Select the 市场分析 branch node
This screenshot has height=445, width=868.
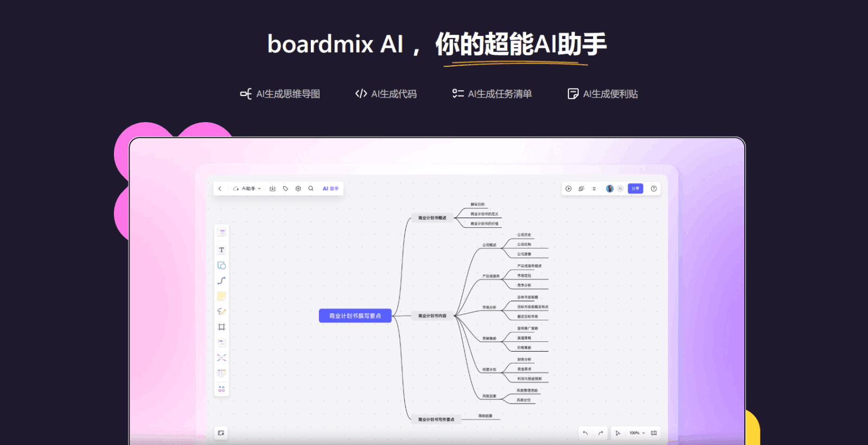(x=489, y=308)
